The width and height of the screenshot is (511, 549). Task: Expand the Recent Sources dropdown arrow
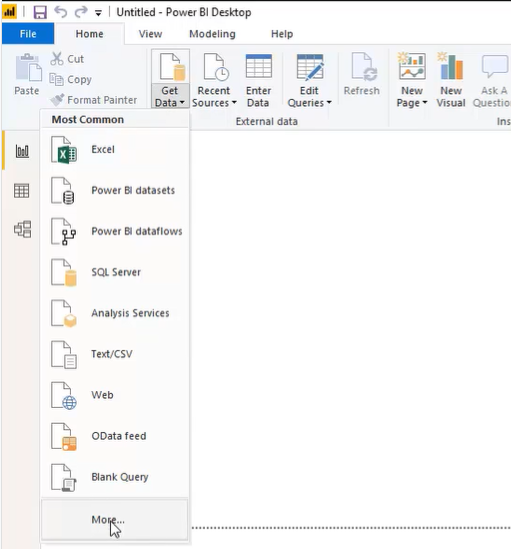pos(234,103)
